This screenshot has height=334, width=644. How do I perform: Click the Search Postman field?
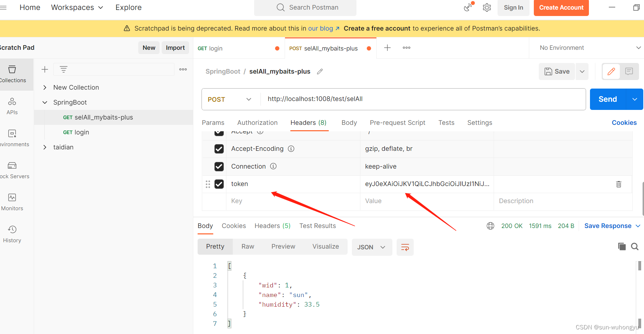coord(305,7)
